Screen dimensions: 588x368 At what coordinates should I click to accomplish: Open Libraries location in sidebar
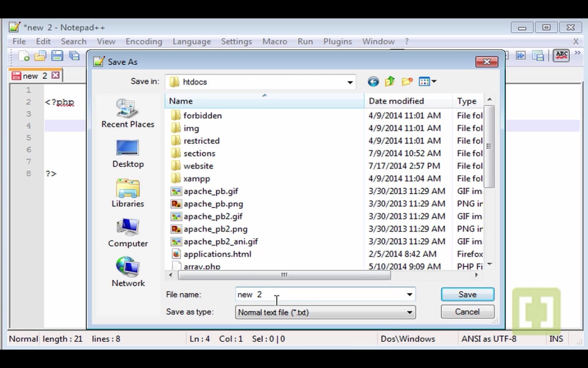click(x=128, y=193)
